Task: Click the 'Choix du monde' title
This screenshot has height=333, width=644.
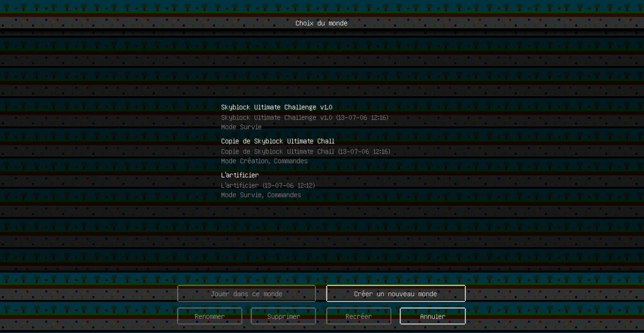Action: [321, 23]
